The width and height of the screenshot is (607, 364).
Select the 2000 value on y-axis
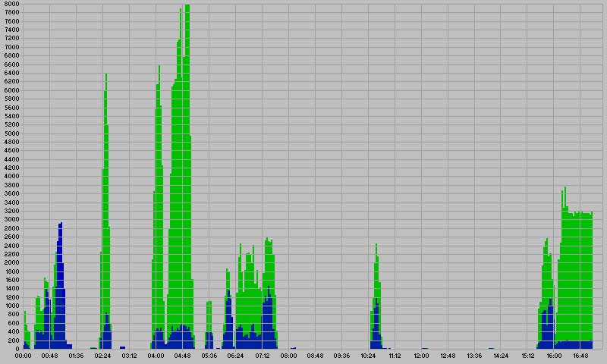[11, 262]
